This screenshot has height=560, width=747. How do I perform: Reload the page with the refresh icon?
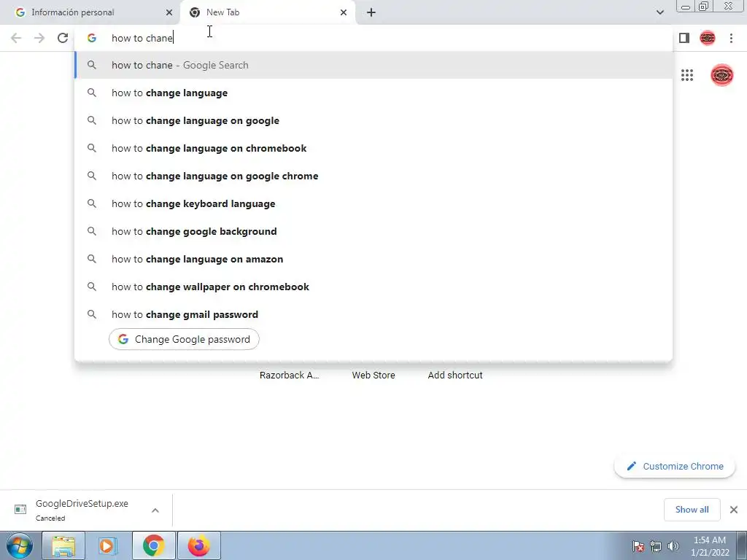63,38
